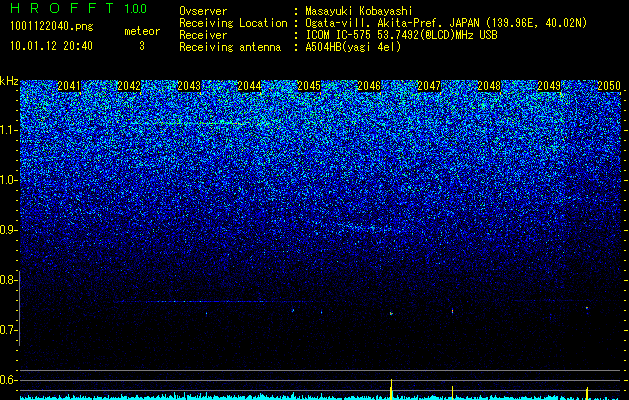Screen dimensions: 629x400
Task: Click the 2042 time marker
Action: 129,86
